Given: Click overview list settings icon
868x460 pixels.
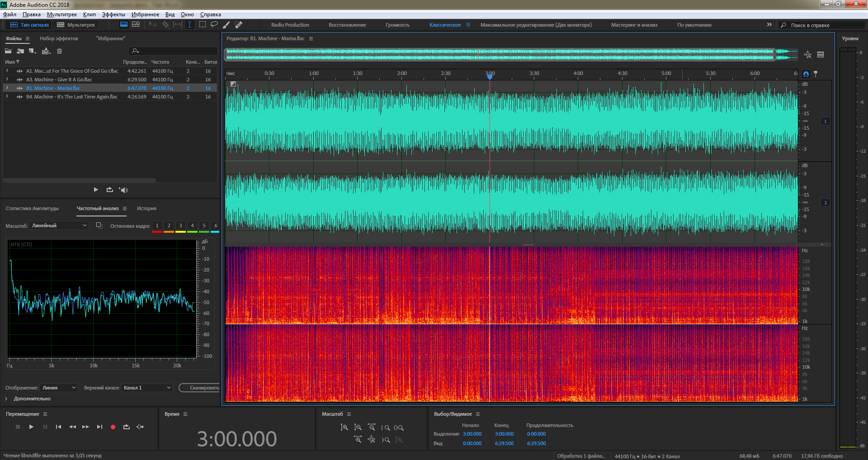Looking at the screenshot, I should 821,55.
